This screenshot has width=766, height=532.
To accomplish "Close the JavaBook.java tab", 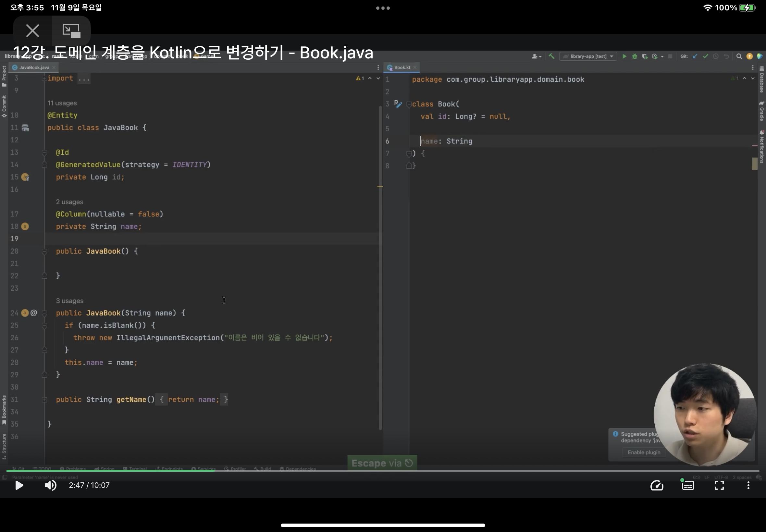I will (x=54, y=67).
